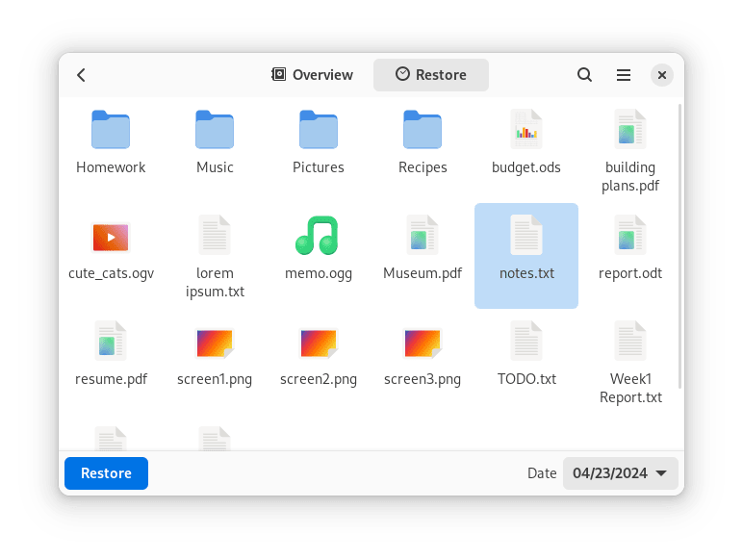Select the cute_cats.ogv video icon
Viewport: 743px width, 560px height.
tap(111, 237)
